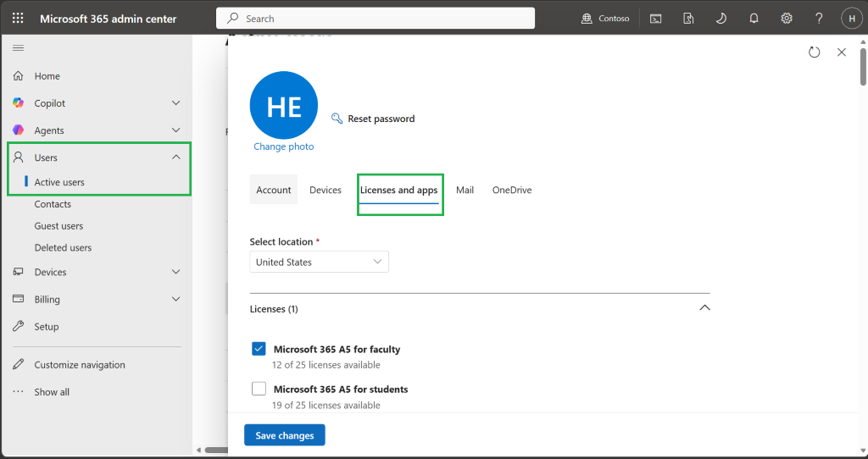Click '19 of 25 licenses available' text
Screen dimensions: 868x459
[326, 405]
